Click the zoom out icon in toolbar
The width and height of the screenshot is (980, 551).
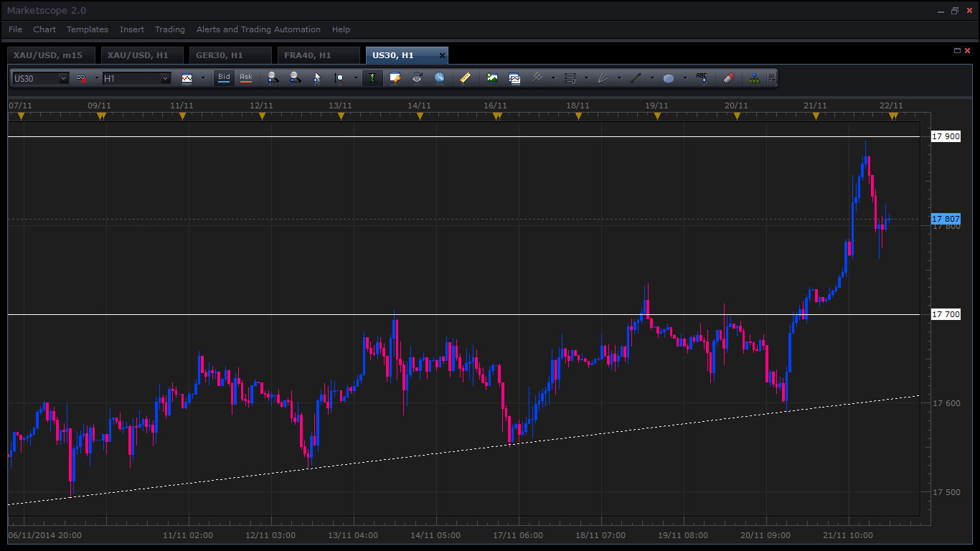pyautogui.click(x=295, y=78)
